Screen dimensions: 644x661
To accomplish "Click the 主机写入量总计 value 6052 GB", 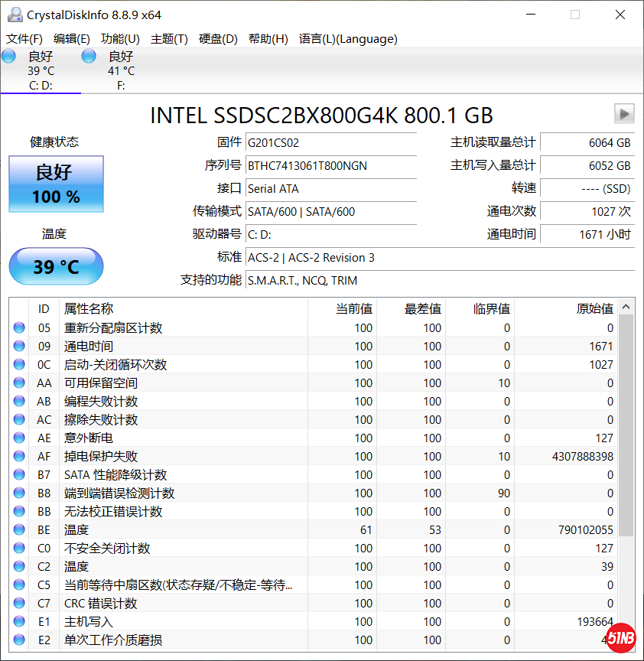I will point(587,166).
